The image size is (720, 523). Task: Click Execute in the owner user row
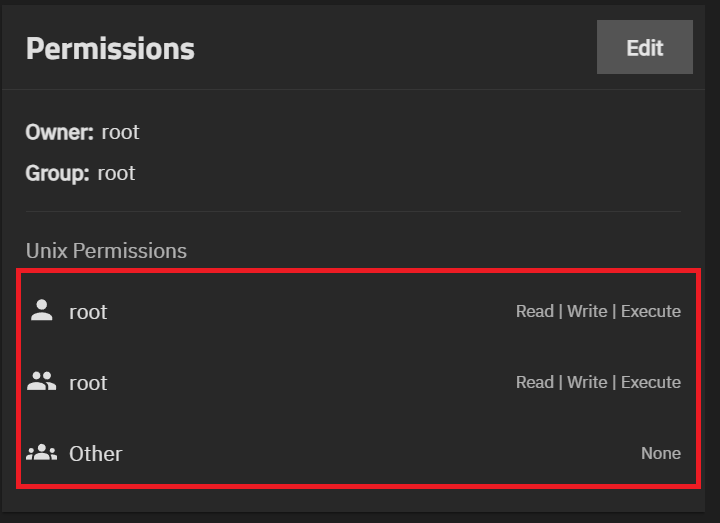(651, 311)
